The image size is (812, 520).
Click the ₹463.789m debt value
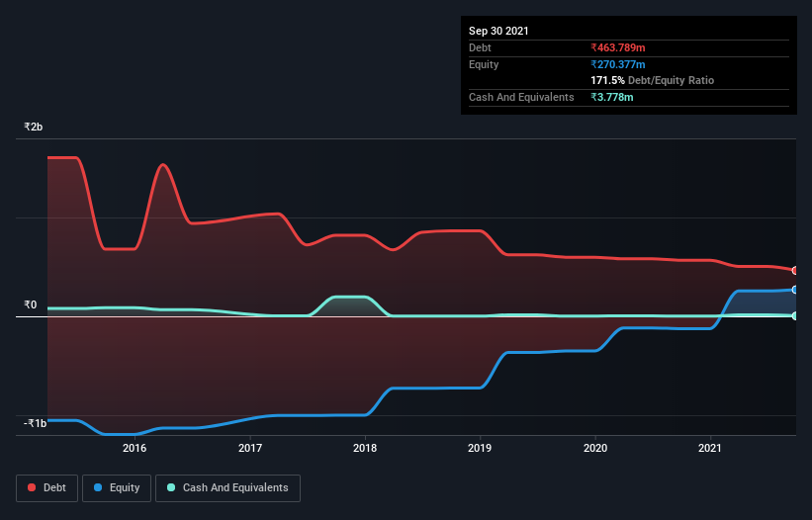[618, 47]
